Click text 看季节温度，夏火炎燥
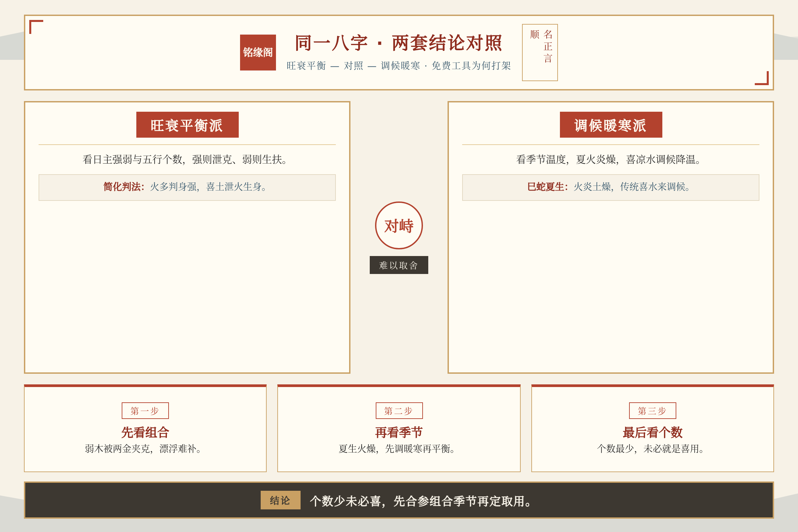This screenshot has height=532, width=798. click(x=566, y=159)
